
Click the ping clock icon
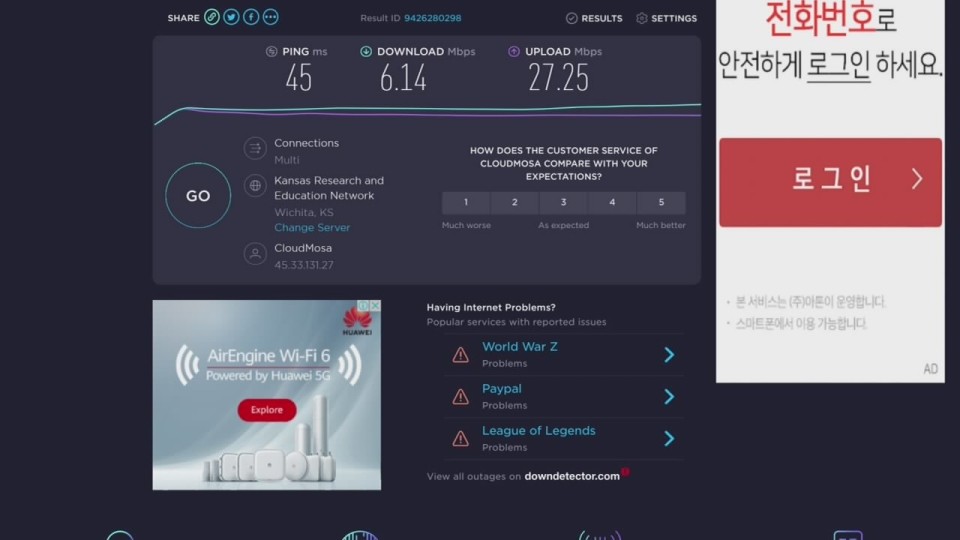[271, 51]
